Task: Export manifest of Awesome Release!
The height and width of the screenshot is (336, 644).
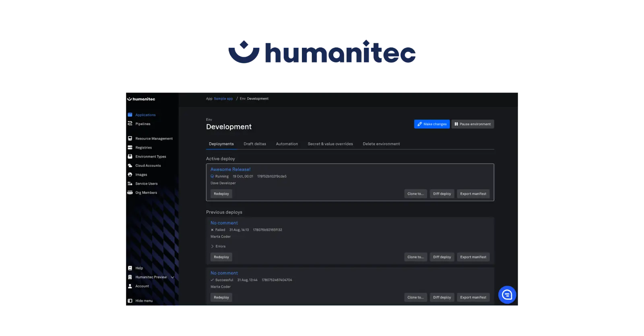Action: click(x=473, y=194)
